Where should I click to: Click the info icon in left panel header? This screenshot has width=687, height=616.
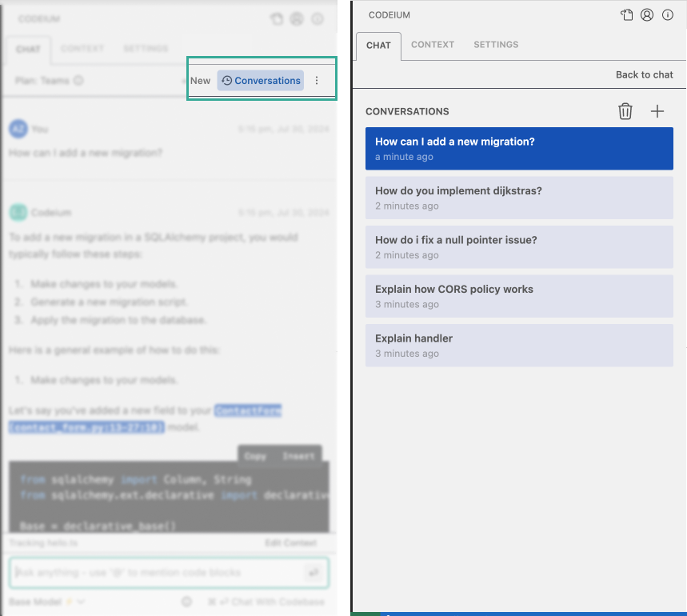coord(318,19)
